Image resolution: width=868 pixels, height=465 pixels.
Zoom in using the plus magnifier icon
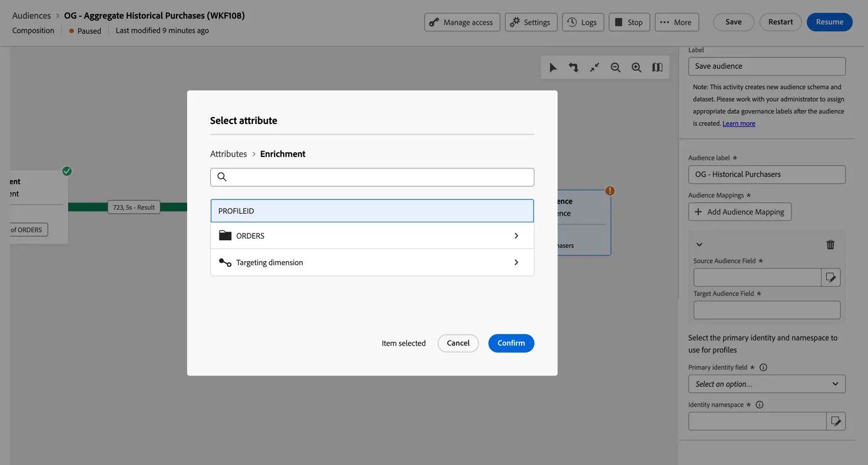[636, 68]
